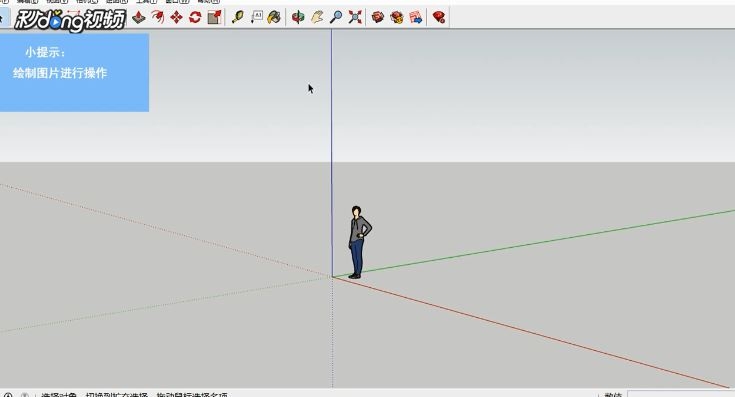
Task: Click the red ruby extension icon
Action: (x=439, y=18)
